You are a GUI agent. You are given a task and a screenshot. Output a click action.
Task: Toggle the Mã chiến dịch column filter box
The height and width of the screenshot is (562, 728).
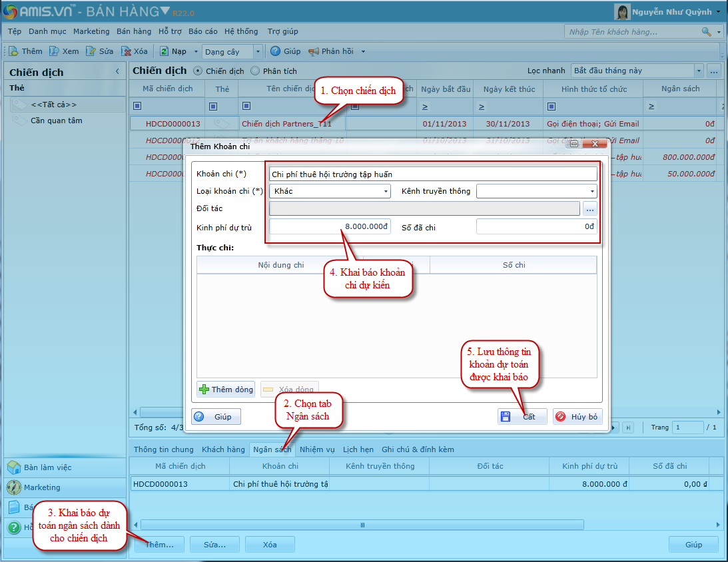pos(137,106)
